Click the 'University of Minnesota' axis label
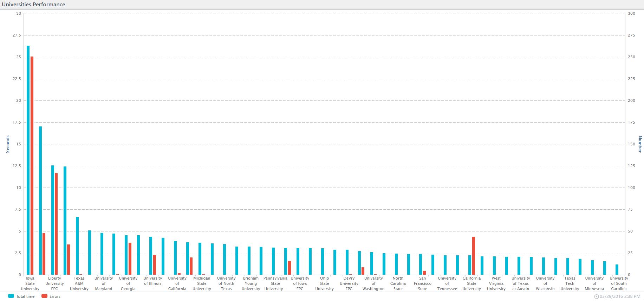The image size is (644, 301). [594, 283]
